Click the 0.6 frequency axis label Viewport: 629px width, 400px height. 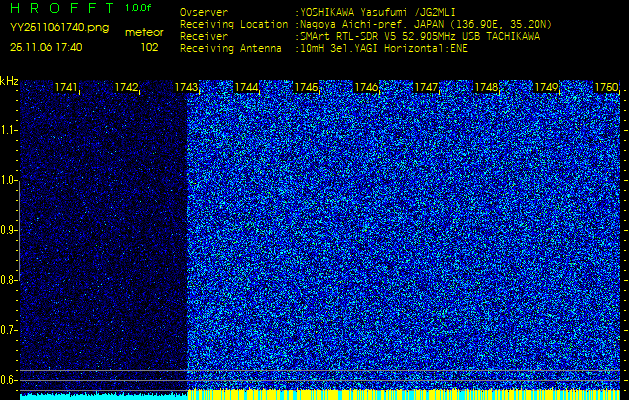8,380
